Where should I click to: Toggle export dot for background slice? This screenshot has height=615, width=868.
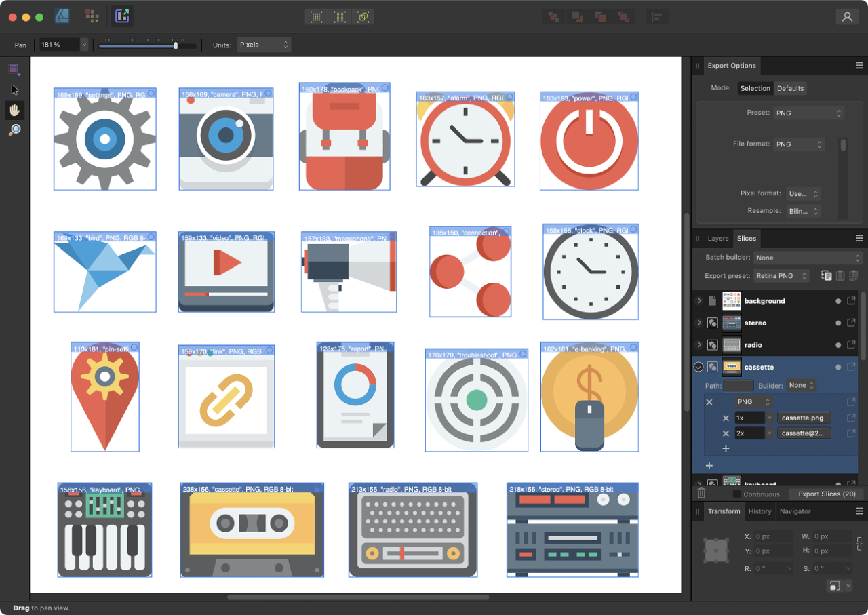tap(838, 301)
